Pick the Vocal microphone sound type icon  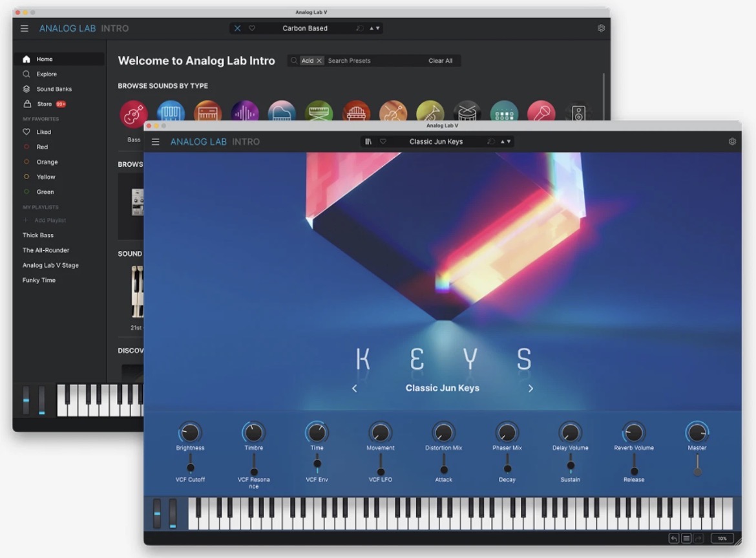(x=541, y=114)
